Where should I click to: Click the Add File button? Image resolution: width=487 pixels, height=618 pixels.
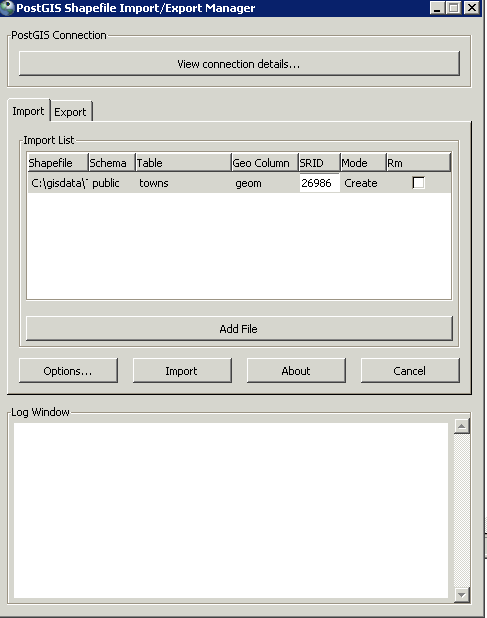click(239, 328)
